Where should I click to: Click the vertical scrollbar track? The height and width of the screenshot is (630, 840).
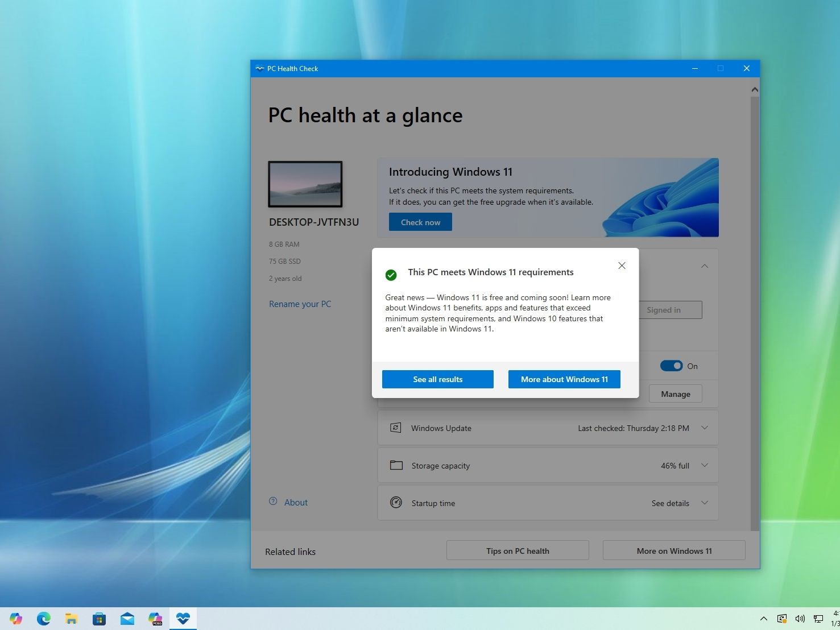(755, 313)
